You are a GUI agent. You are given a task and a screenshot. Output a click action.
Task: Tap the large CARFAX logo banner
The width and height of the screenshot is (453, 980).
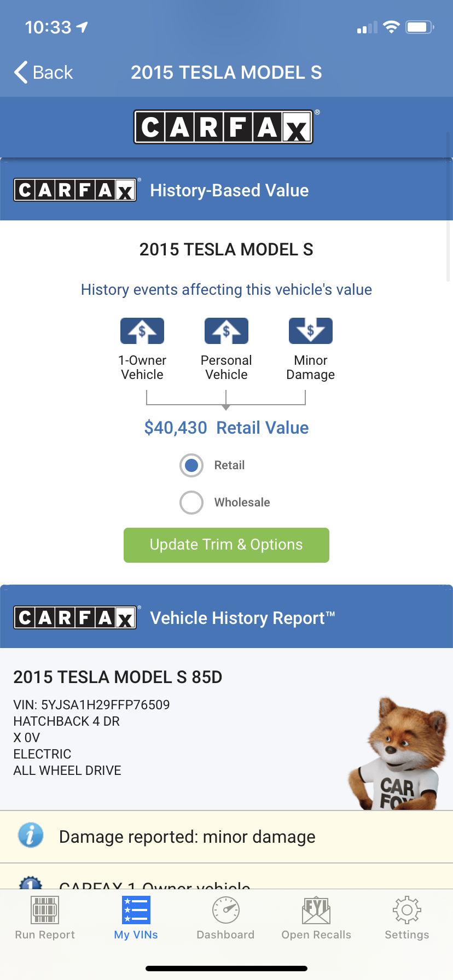[223, 127]
